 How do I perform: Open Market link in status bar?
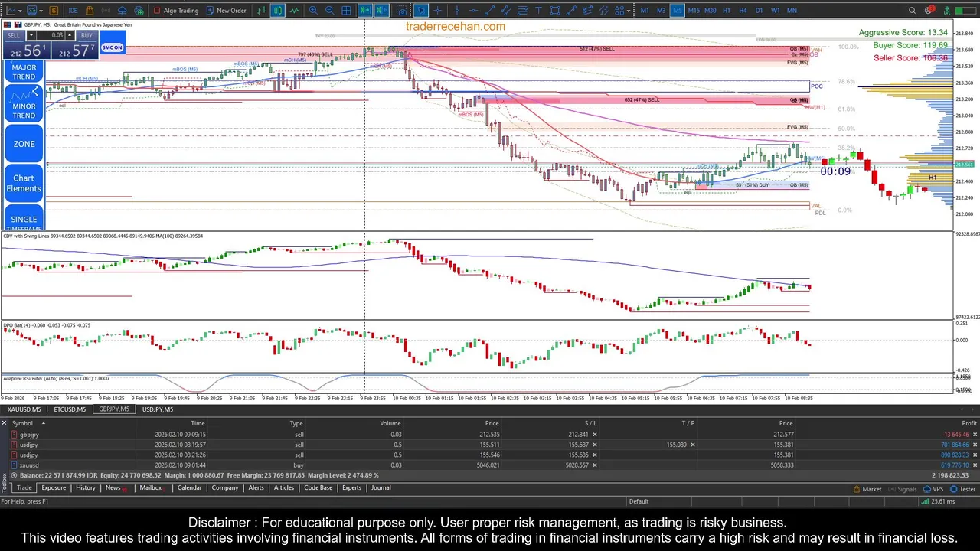(x=867, y=489)
